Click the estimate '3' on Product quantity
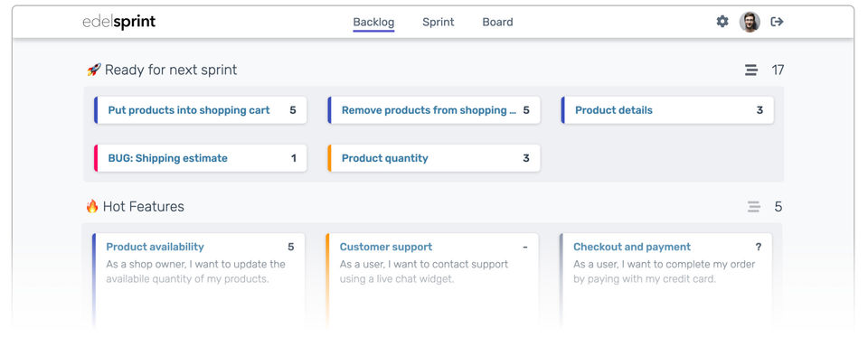This screenshot has height=347, width=868. click(x=526, y=158)
